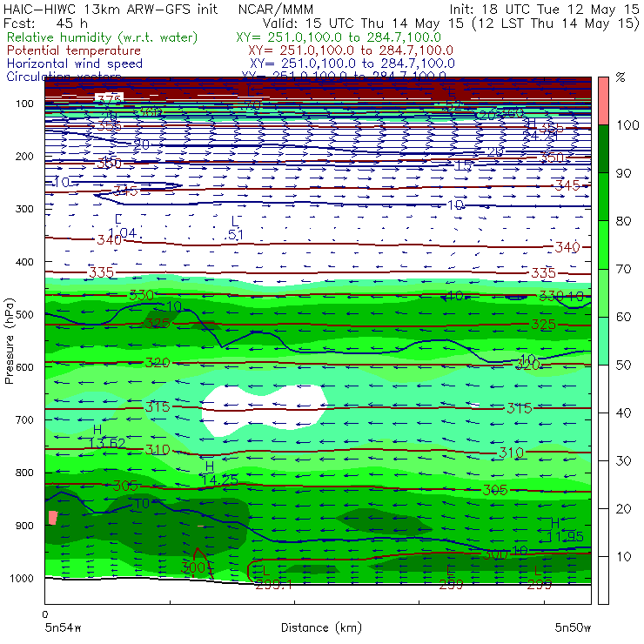
Task: Select the 'H 14.25' wind maximum label
Action: point(219,473)
